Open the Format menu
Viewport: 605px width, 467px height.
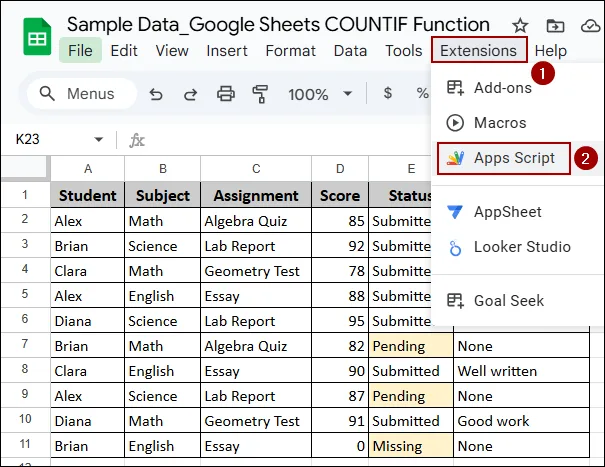pyautogui.click(x=291, y=51)
